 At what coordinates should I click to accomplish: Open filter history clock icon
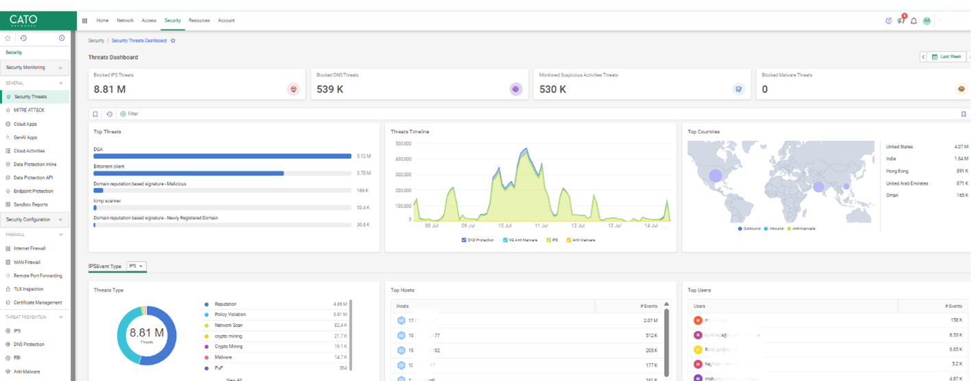pyautogui.click(x=109, y=114)
